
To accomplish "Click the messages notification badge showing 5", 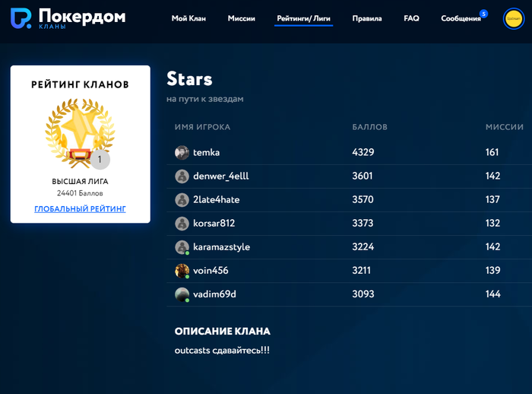I will tap(483, 14).
